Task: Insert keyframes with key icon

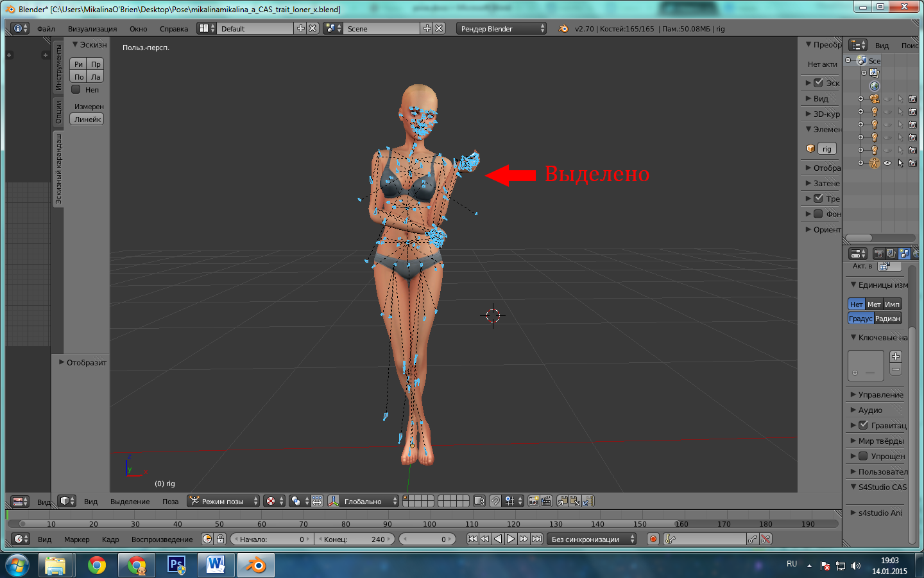Action: click(753, 539)
